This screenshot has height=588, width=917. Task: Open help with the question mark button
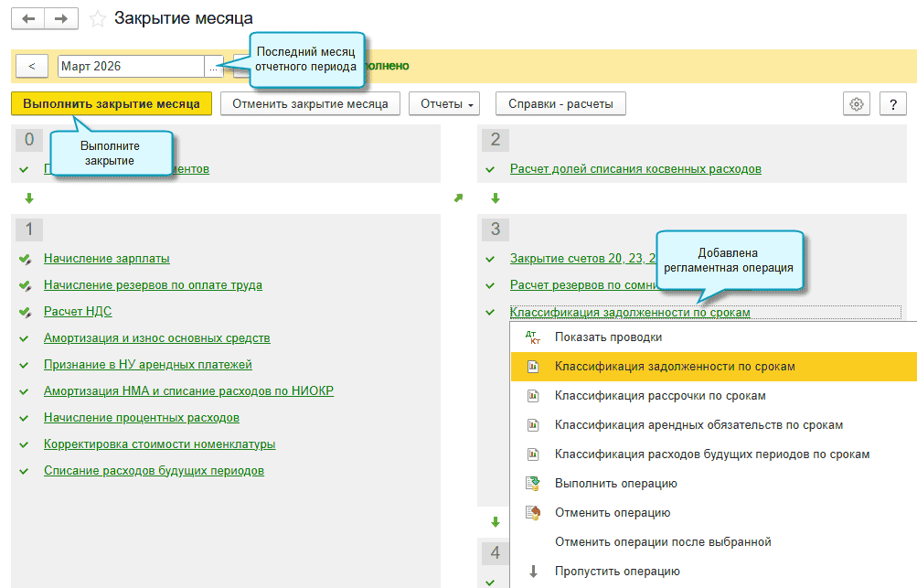892,104
